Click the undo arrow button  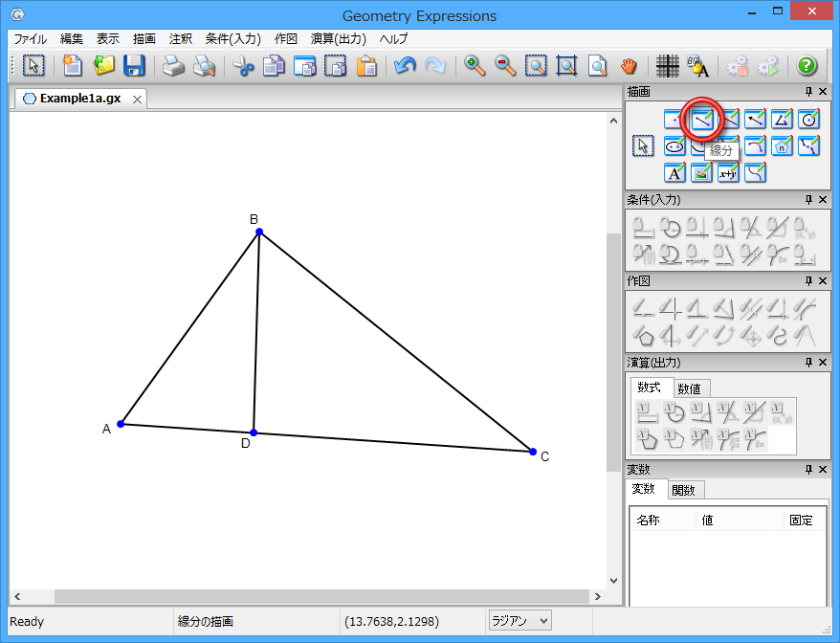[405, 66]
